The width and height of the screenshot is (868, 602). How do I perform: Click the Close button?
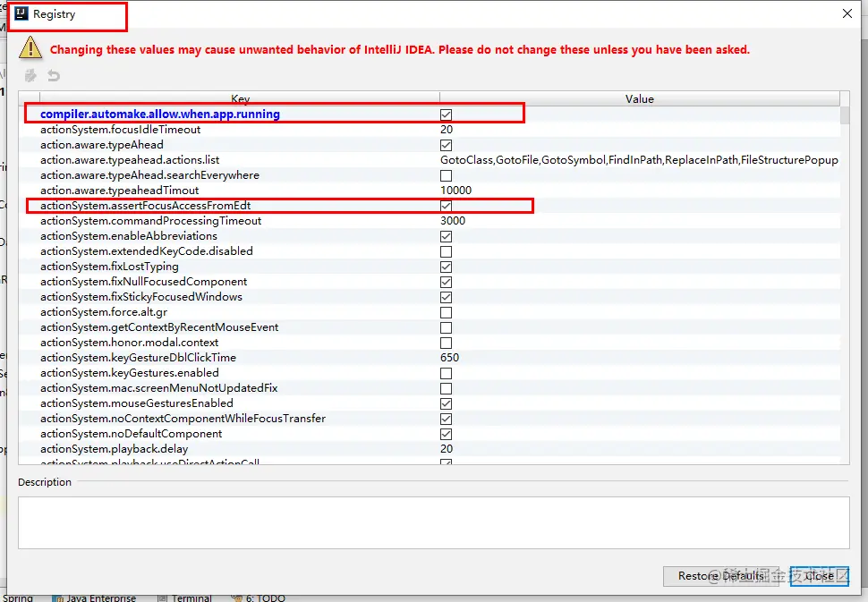(820, 576)
